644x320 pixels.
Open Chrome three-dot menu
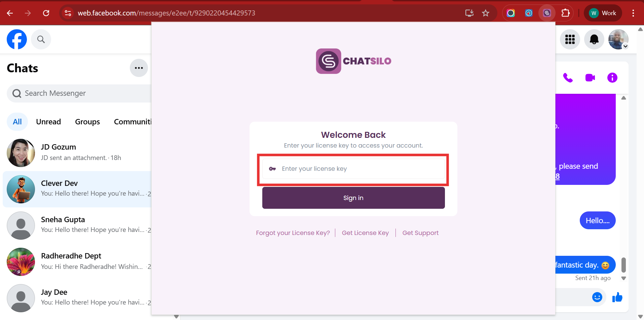click(633, 13)
